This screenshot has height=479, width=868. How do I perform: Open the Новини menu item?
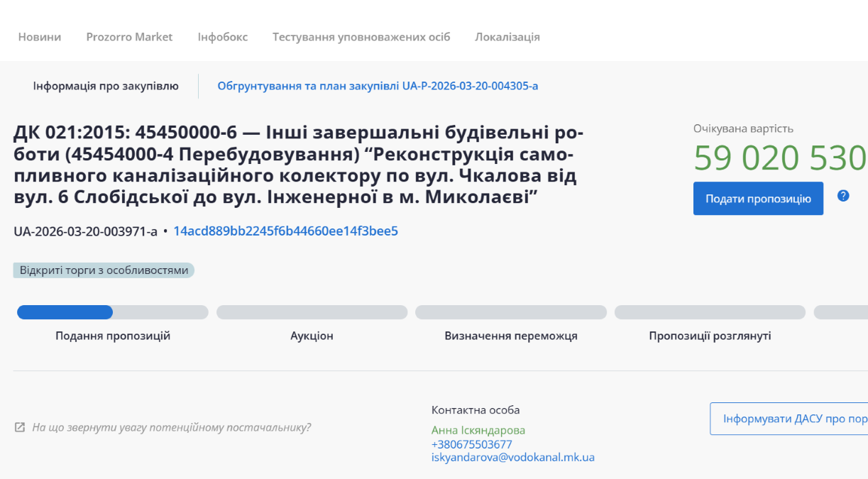tap(40, 37)
